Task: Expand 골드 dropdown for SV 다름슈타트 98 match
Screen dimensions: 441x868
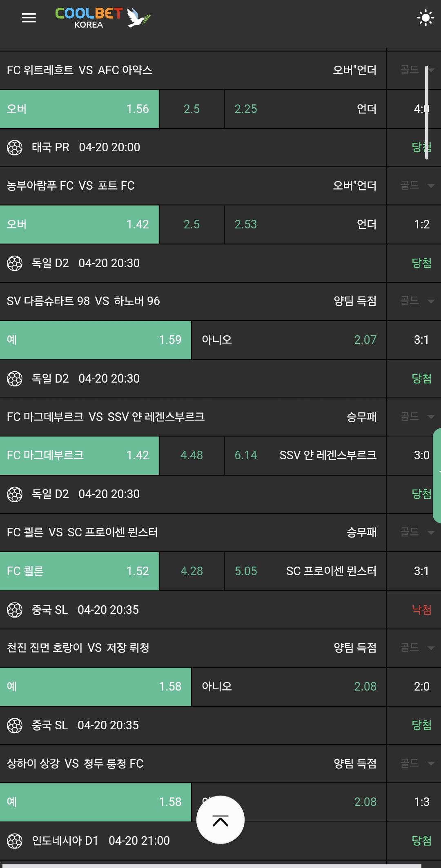Action: tap(416, 301)
